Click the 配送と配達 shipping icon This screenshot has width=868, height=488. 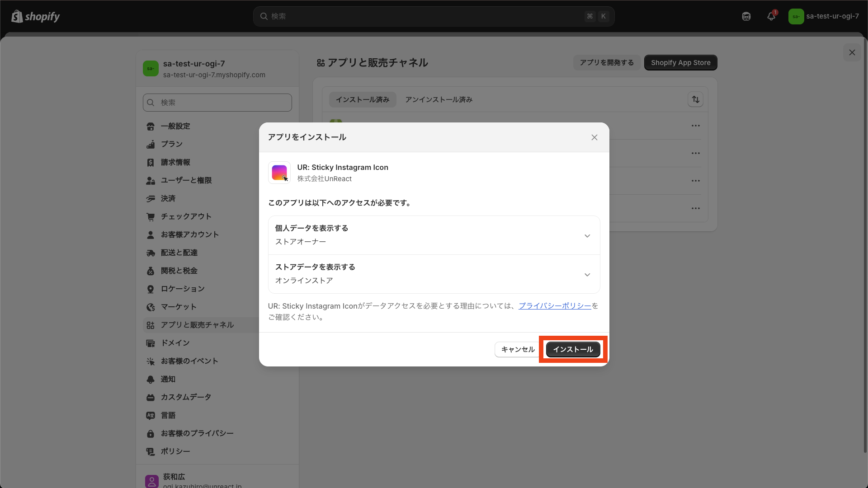pos(151,253)
